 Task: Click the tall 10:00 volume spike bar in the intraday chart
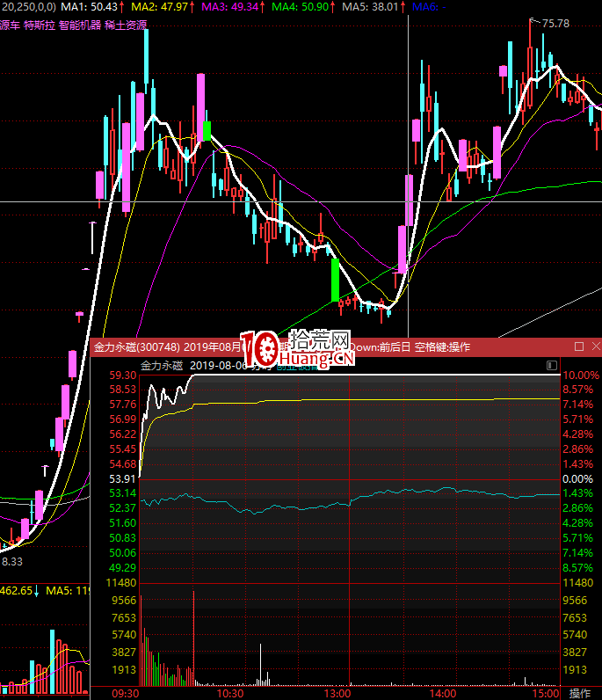click(193, 638)
